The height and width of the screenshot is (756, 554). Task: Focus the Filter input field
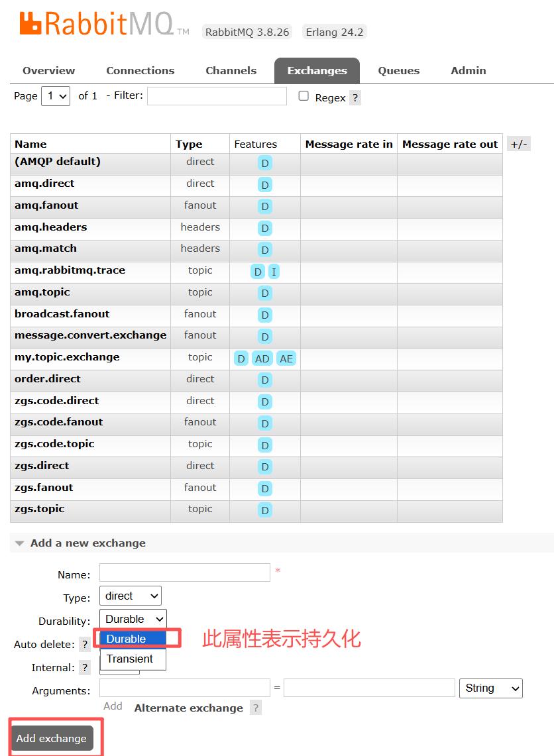coord(217,96)
